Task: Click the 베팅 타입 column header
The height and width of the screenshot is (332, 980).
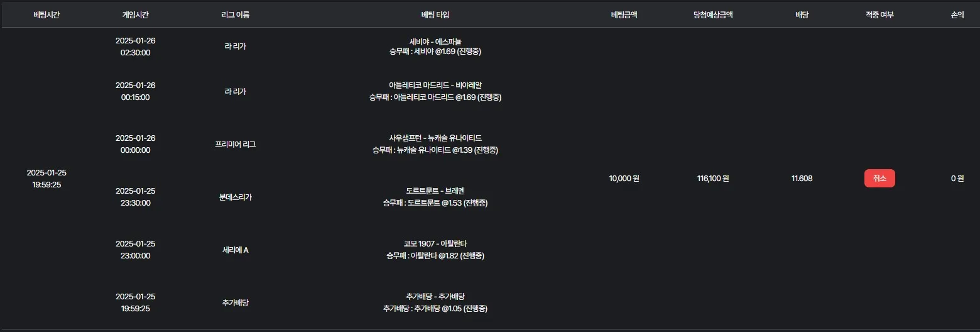Action: click(435, 14)
